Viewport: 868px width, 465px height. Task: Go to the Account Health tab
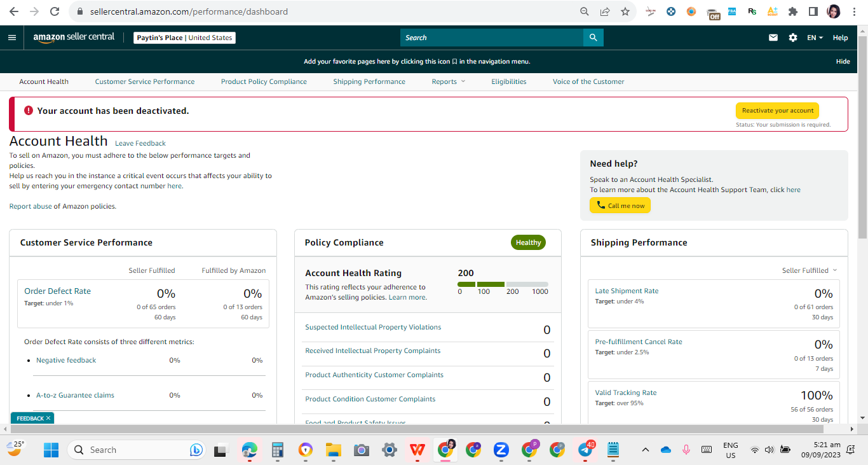coord(44,81)
